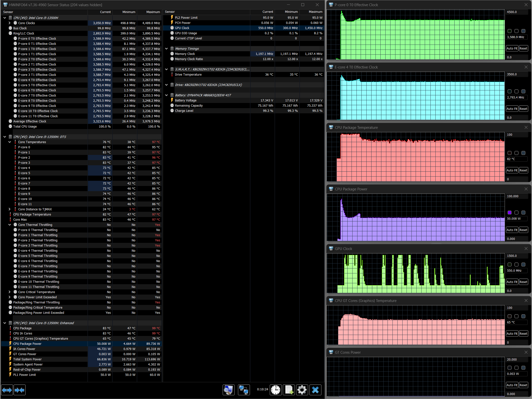Expand the Core Clocks tree row
Screen dimensions: 532x399
click(x=10, y=23)
